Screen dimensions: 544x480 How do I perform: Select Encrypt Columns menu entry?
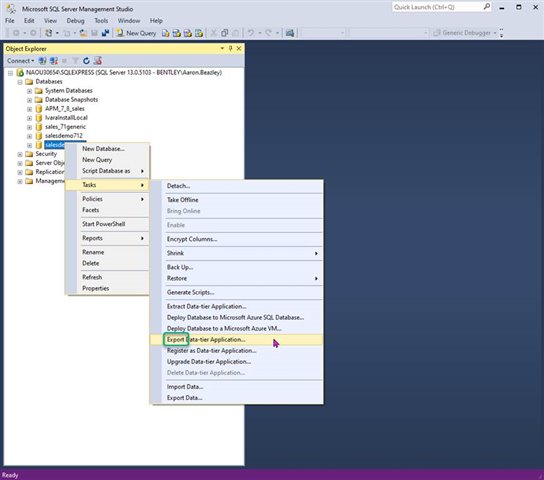click(x=236, y=239)
